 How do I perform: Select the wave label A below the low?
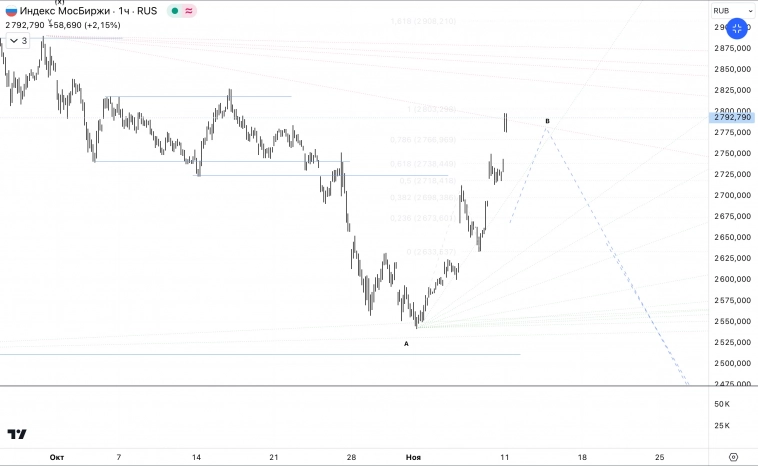tap(406, 344)
